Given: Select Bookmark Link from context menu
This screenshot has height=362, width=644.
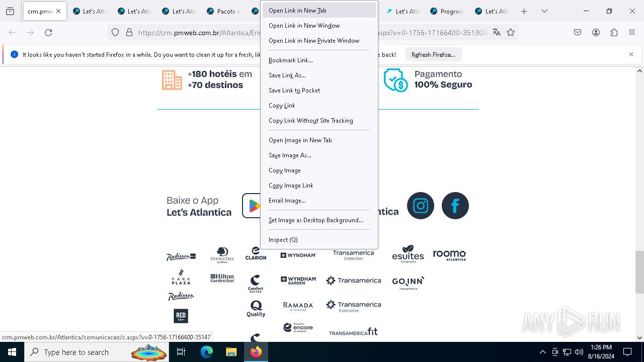Looking at the screenshot, I should point(319,60).
